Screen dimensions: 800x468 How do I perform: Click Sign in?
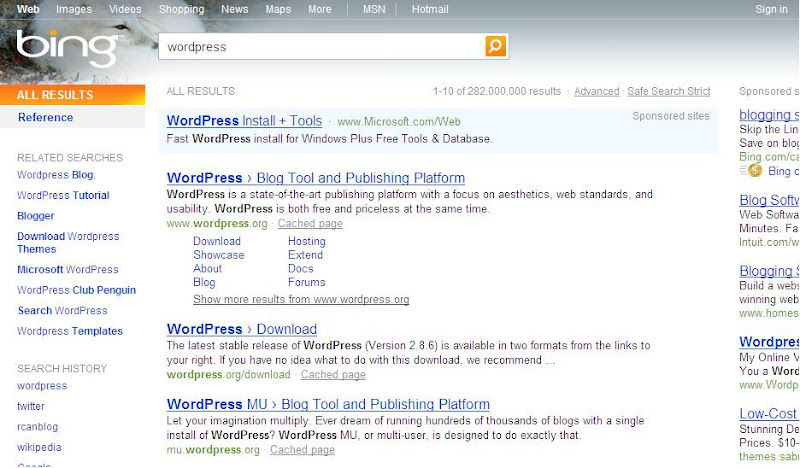coord(771,9)
